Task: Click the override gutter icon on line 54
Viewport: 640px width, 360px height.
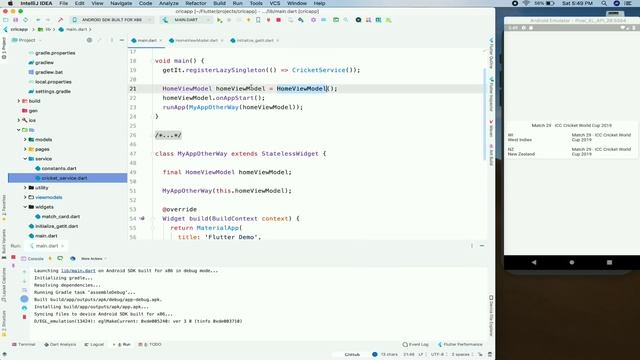Action: [142, 218]
